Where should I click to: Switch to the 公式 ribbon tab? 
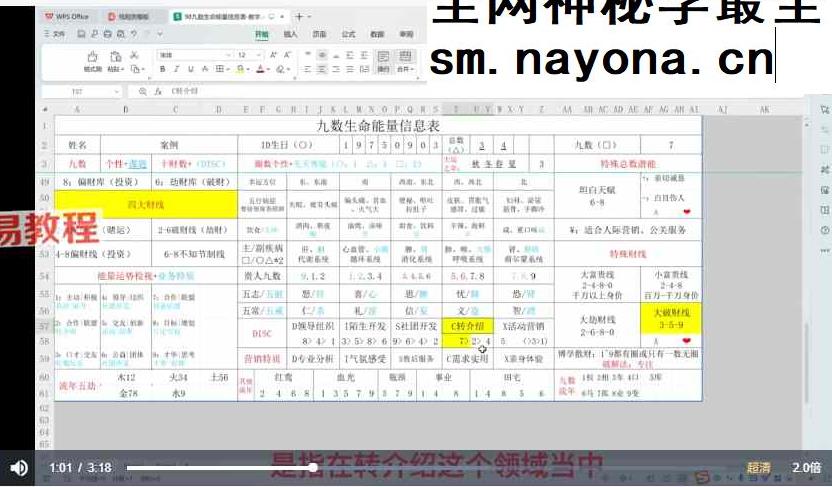pyautogui.click(x=348, y=34)
